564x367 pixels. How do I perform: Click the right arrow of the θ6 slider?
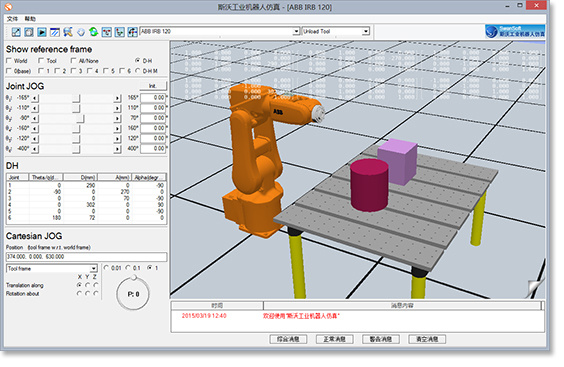click(117, 149)
